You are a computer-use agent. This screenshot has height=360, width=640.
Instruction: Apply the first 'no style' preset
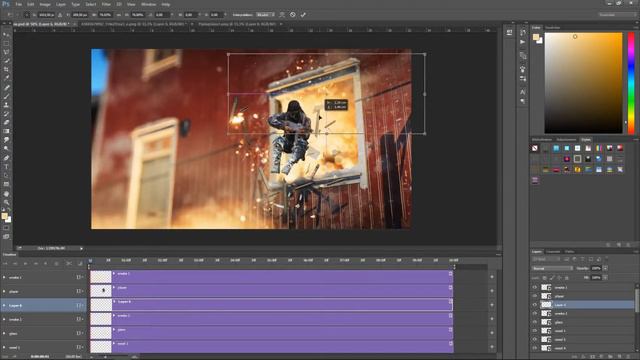point(535,148)
